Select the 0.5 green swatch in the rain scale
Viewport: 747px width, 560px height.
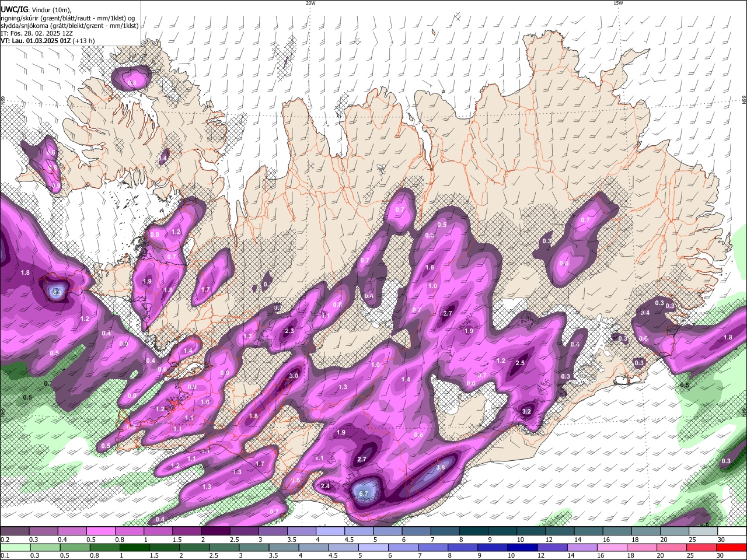coord(75,547)
